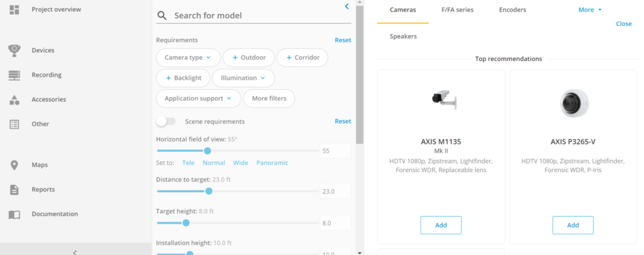
Task: Click the Documentation book icon
Action: click(x=14, y=214)
